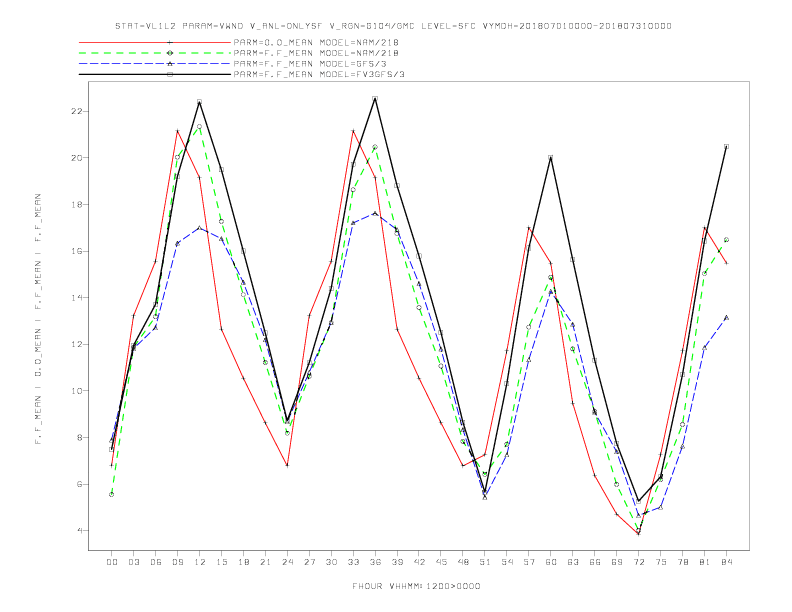Click y-axis tick value 22
The image size is (792, 612).
76,111
